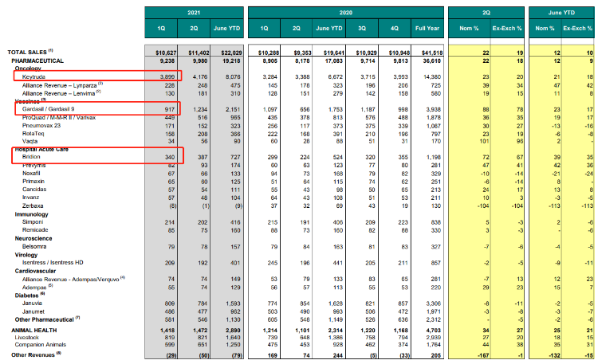The height and width of the screenshot is (364, 598).
Task: Select Total Sales 1Q 2021 value $10,627
Action: (x=165, y=53)
